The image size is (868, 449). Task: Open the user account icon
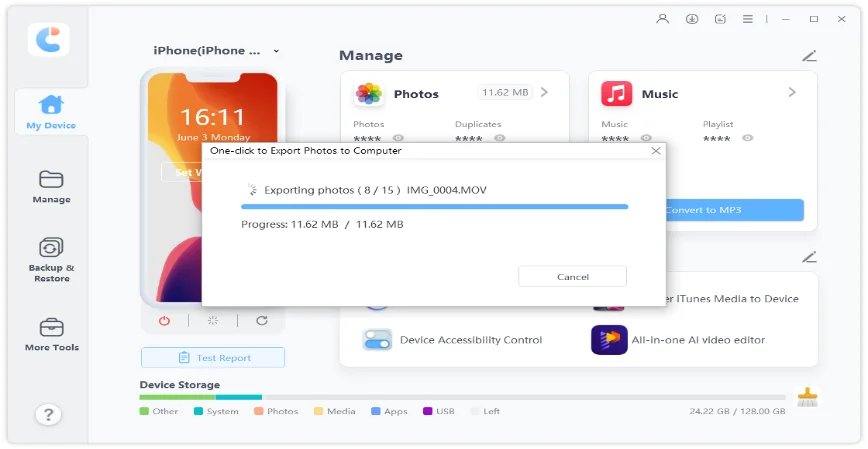(x=662, y=19)
